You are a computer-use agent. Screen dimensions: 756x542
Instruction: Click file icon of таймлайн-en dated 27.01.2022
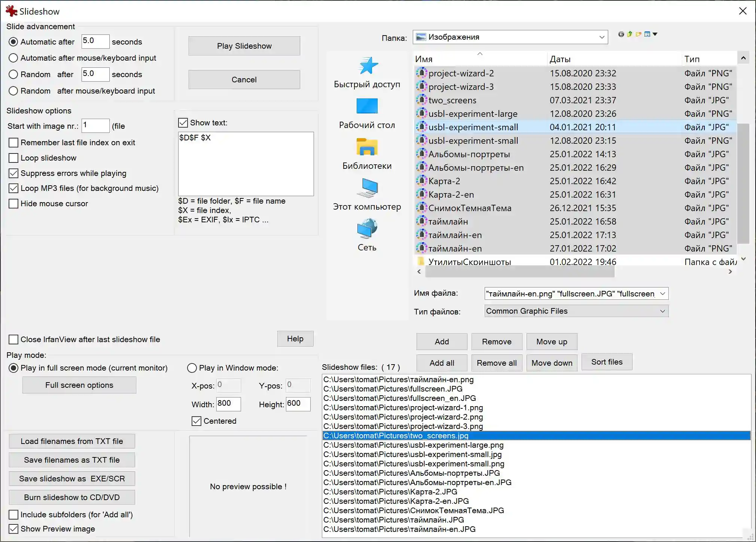(421, 248)
